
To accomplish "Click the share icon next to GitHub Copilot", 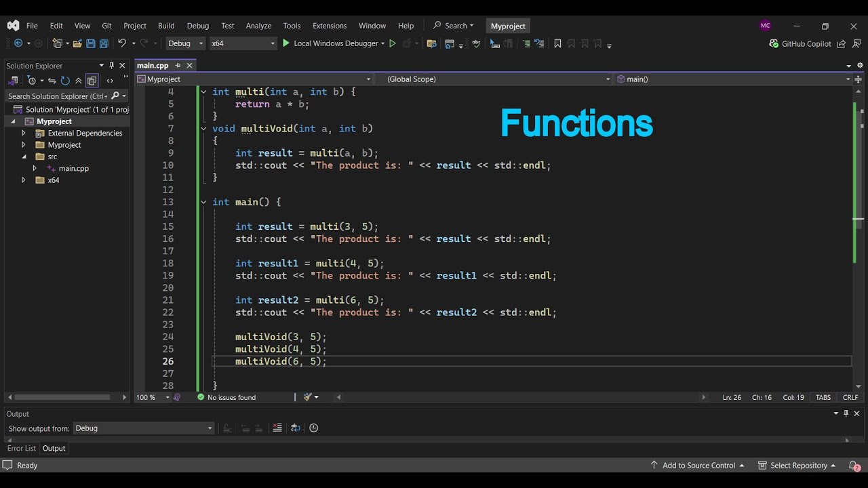I will pyautogui.click(x=842, y=43).
